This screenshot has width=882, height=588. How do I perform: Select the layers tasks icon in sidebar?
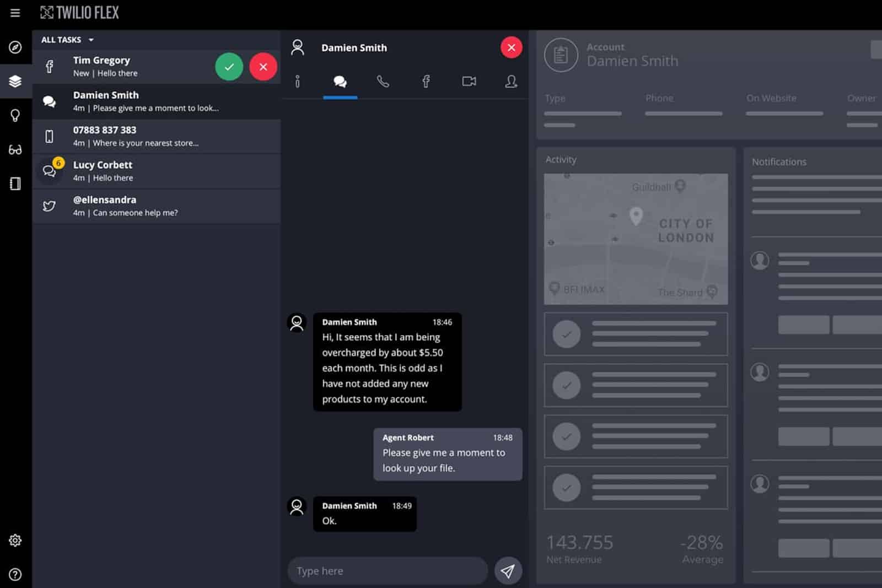pyautogui.click(x=15, y=82)
